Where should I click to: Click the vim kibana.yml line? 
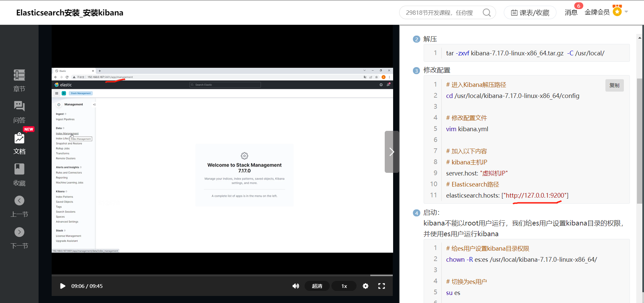[x=467, y=129]
